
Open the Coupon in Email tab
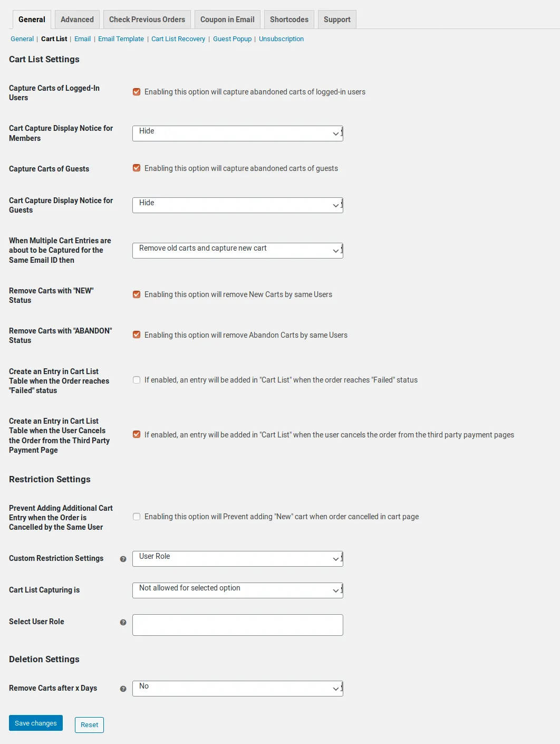227,20
